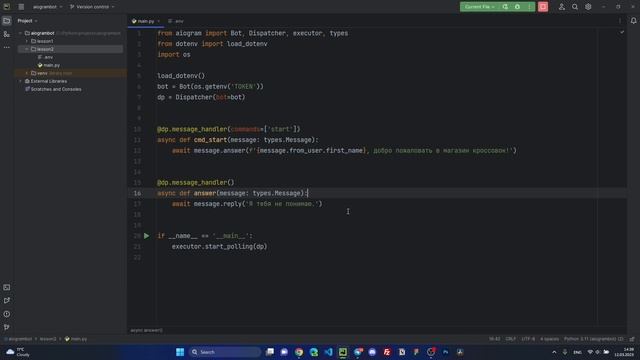Select Scratches and Consoles
This screenshot has width=640, height=360.
pos(53,89)
